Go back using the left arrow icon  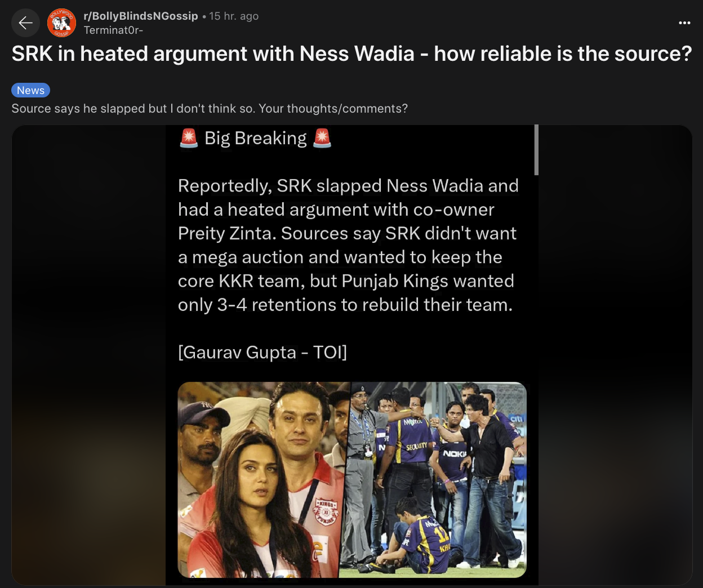click(x=25, y=23)
